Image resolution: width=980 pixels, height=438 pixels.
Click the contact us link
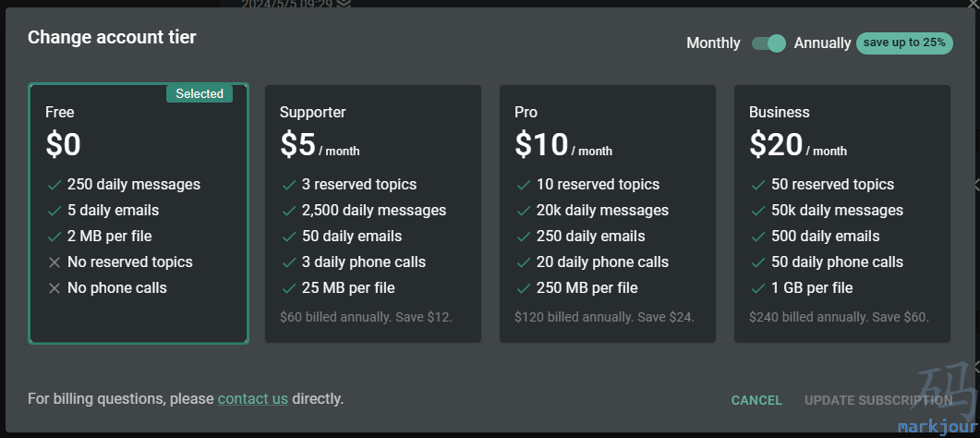click(x=253, y=398)
